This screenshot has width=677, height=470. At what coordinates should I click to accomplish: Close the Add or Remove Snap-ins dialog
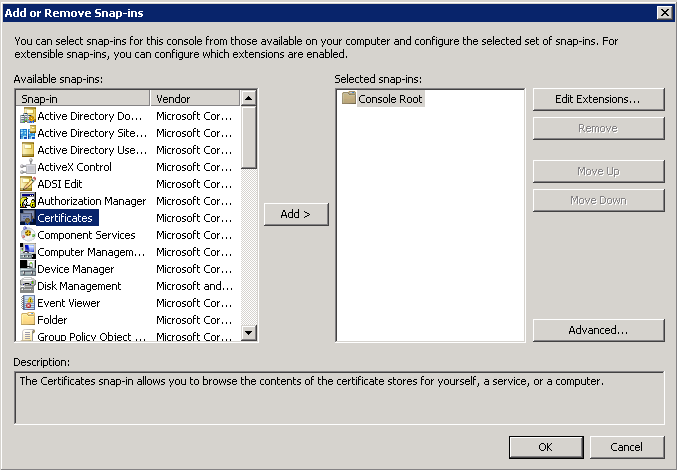coord(665,13)
